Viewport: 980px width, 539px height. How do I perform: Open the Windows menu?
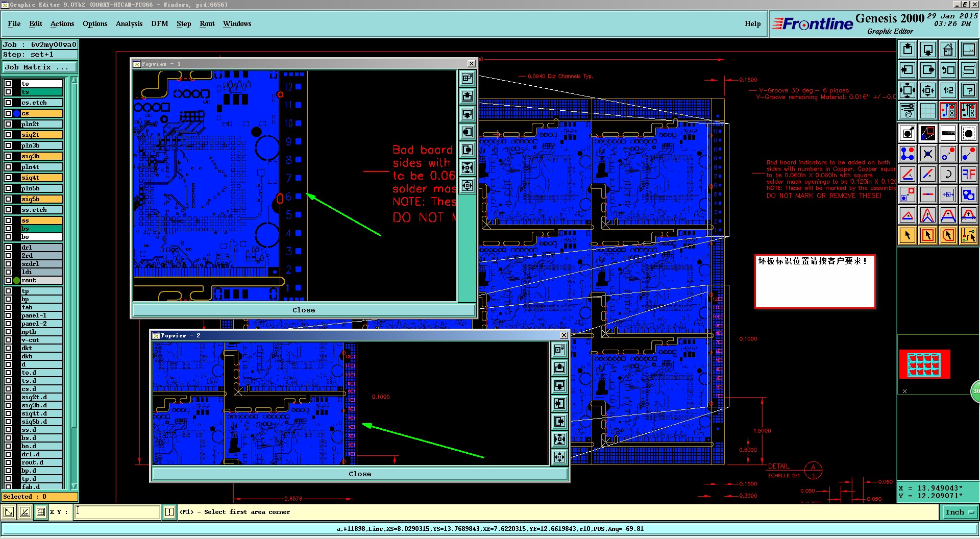[x=237, y=23]
